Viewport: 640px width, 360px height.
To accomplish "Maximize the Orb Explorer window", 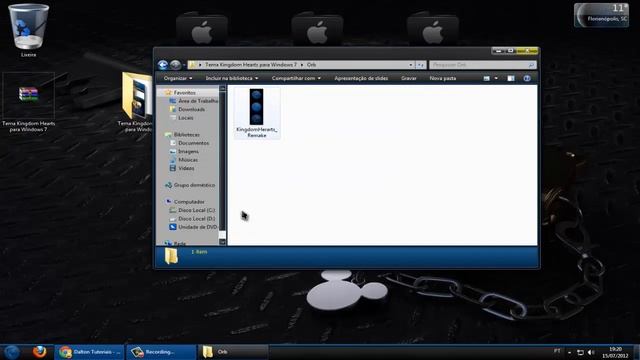I will tap(510, 51).
